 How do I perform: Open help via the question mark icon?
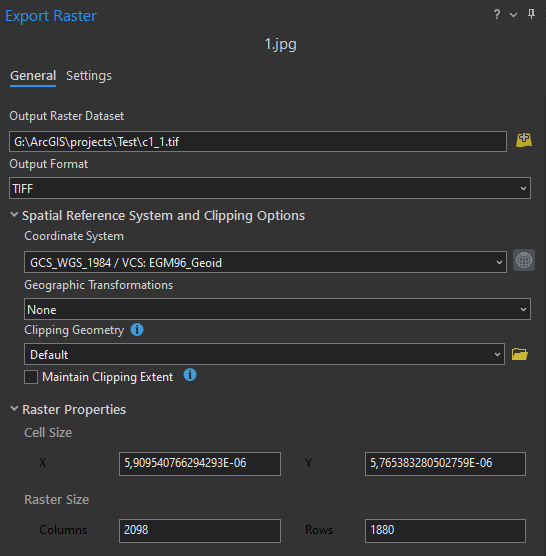point(497,15)
